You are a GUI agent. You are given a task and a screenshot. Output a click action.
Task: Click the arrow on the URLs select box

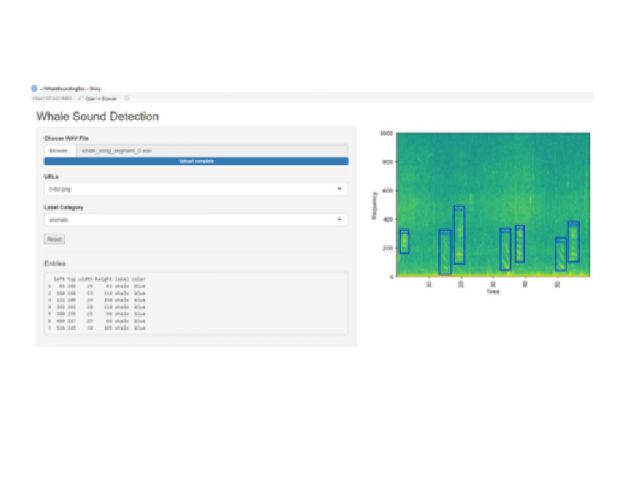pyautogui.click(x=340, y=188)
